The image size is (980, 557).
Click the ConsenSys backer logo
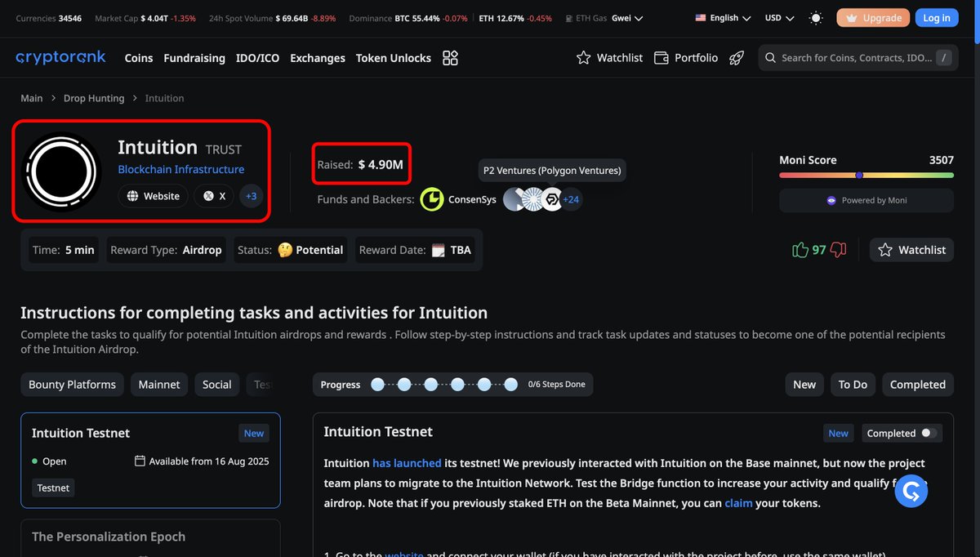[432, 199]
